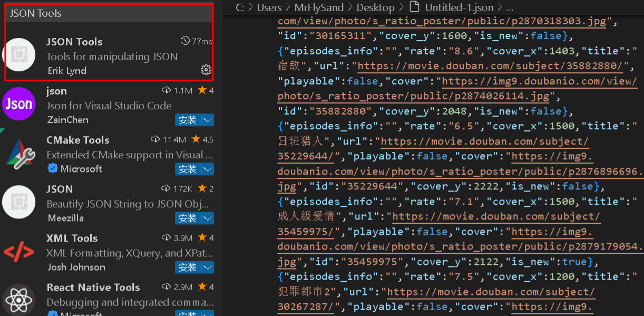Screen dimensions: 644x316
Task: Open the JSON Tools extension gear settings
Action: coord(206,70)
